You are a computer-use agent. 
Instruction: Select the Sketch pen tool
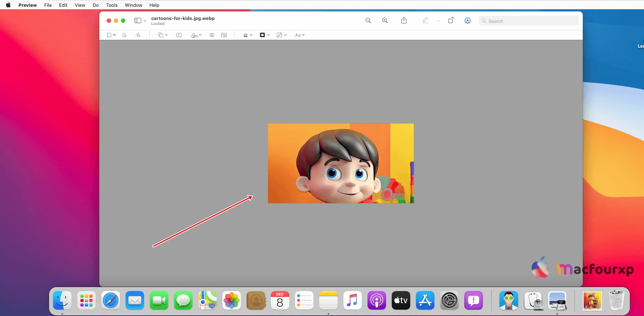(x=138, y=35)
